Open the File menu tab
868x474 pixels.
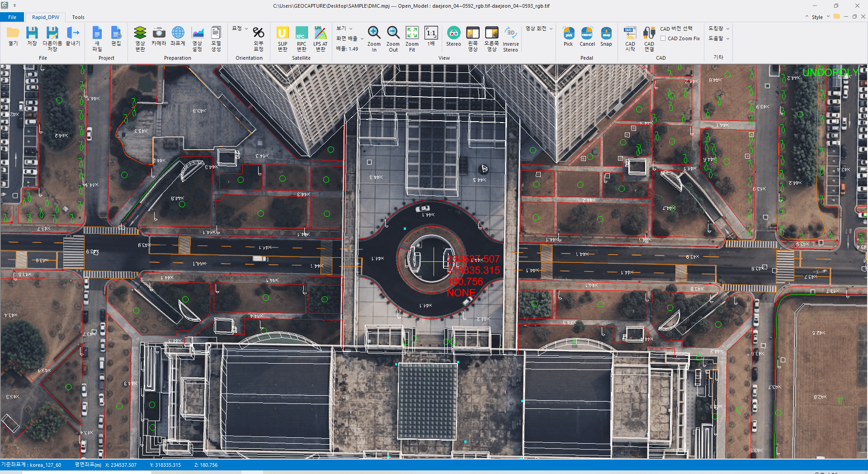pos(12,17)
